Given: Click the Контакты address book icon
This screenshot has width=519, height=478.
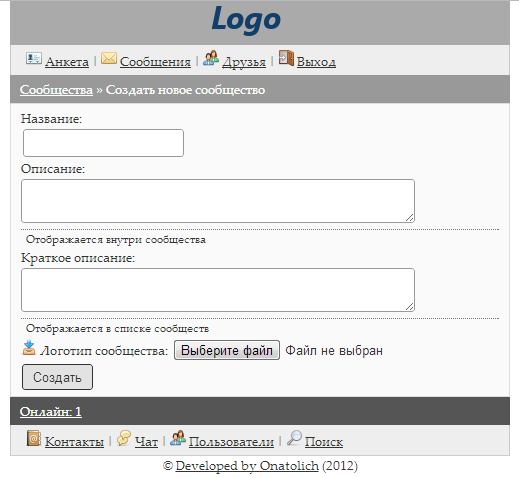Looking at the screenshot, I should pyautogui.click(x=34, y=438).
